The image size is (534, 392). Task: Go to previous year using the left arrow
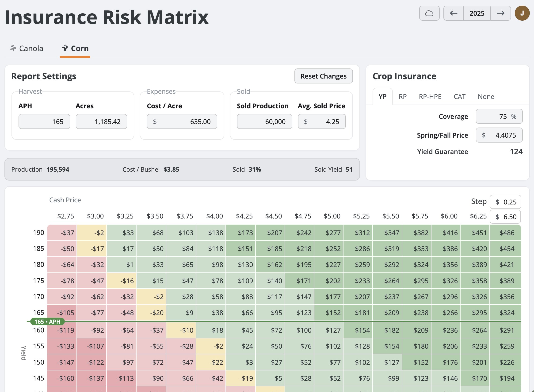tap(454, 14)
